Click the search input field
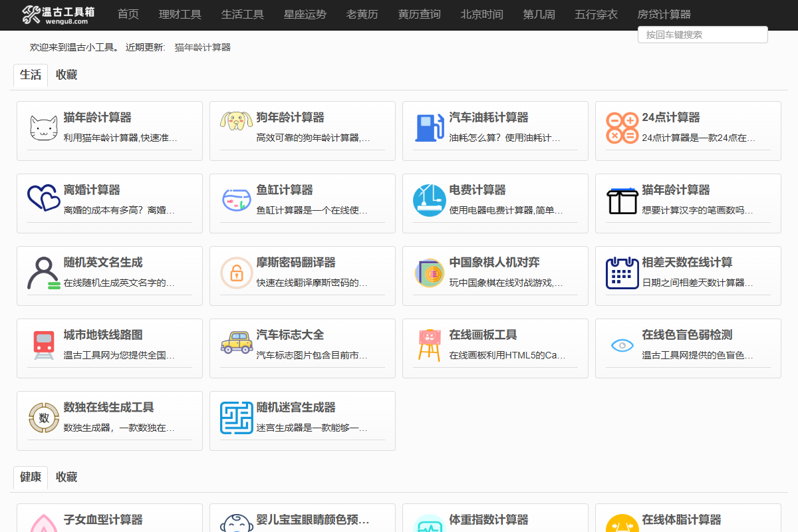 point(702,34)
